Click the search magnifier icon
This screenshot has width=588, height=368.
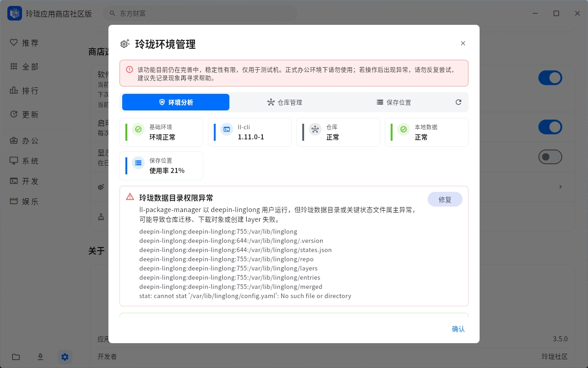click(x=112, y=13)
